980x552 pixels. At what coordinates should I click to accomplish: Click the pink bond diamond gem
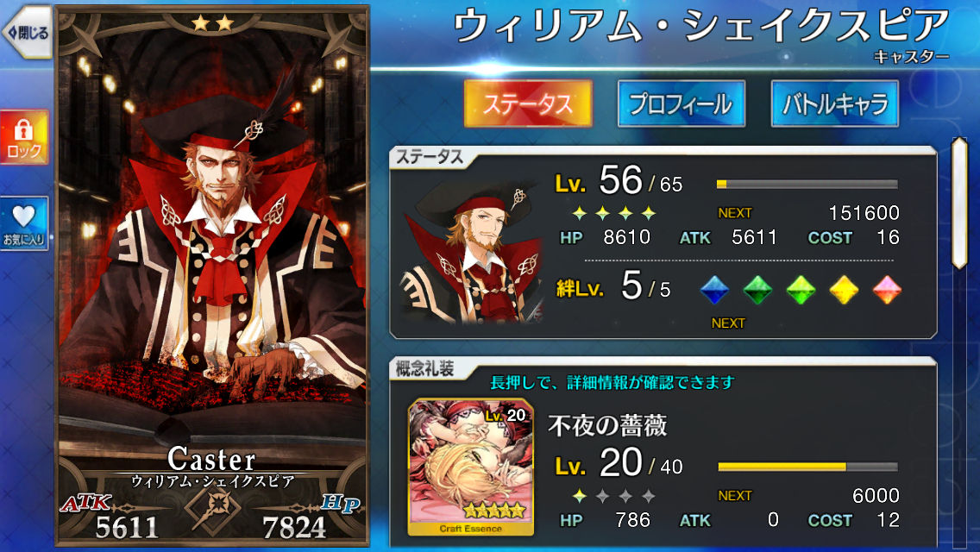click(x=887, y=290)
